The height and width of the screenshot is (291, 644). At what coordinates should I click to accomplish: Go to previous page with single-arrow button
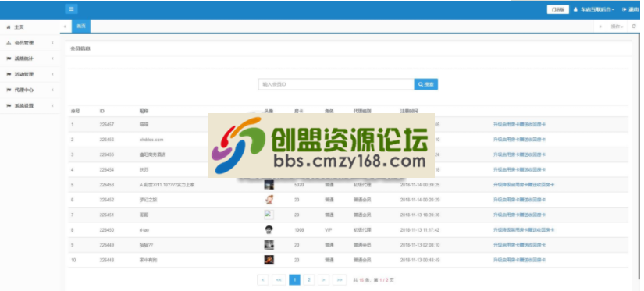(x=263, y=280)
